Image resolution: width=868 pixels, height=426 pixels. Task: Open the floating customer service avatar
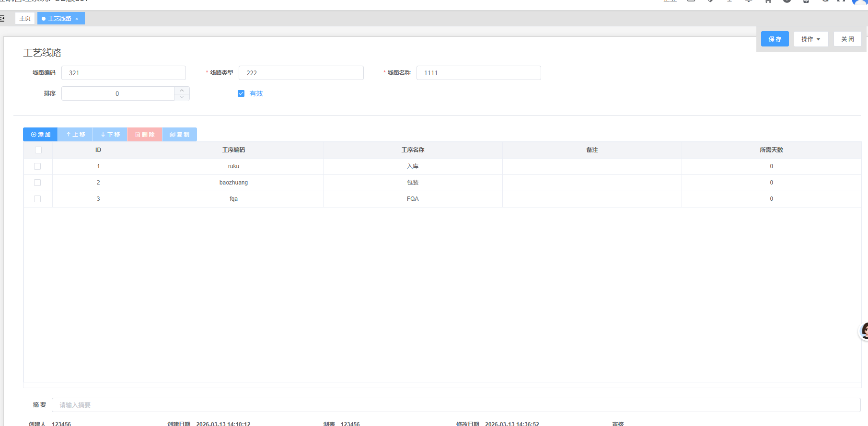coord(864,331)
